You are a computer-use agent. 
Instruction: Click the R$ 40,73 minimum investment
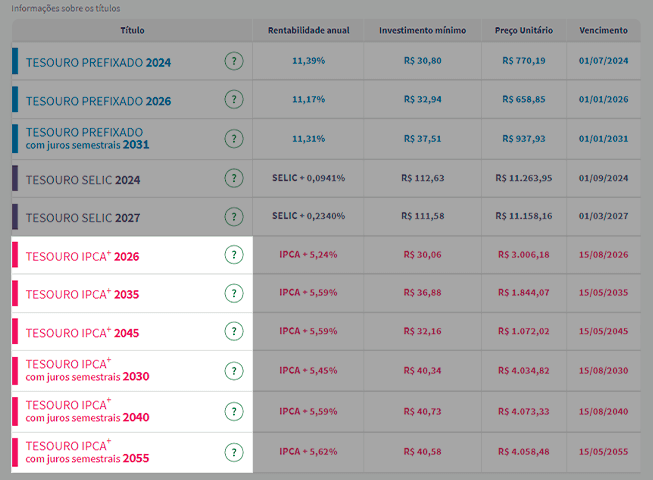click(423, 411)
